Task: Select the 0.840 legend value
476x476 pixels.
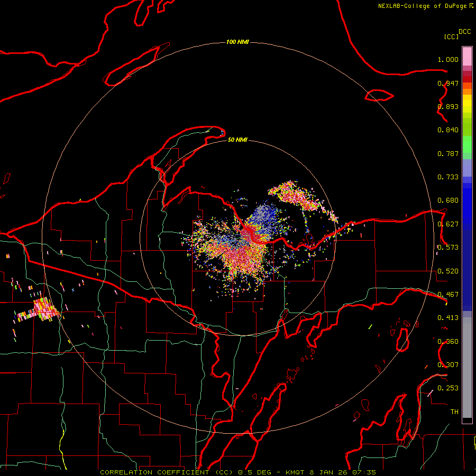Action: pos(448,130)
